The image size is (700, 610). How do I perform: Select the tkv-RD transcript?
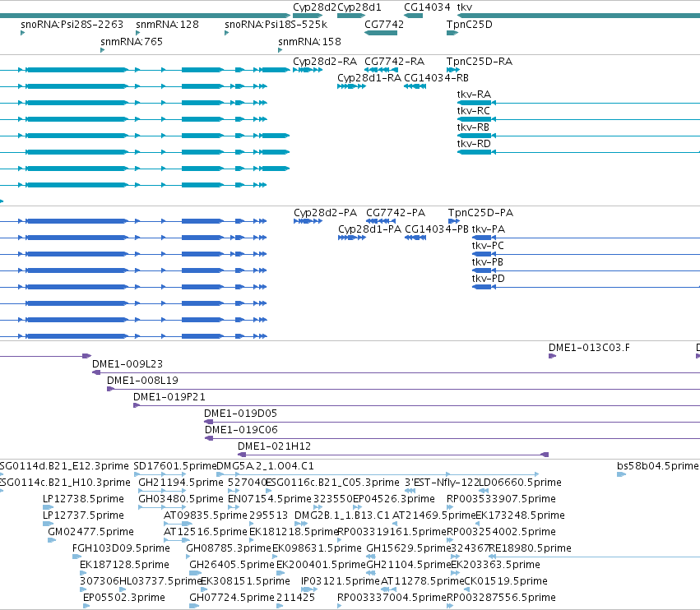tap(578, 152)
